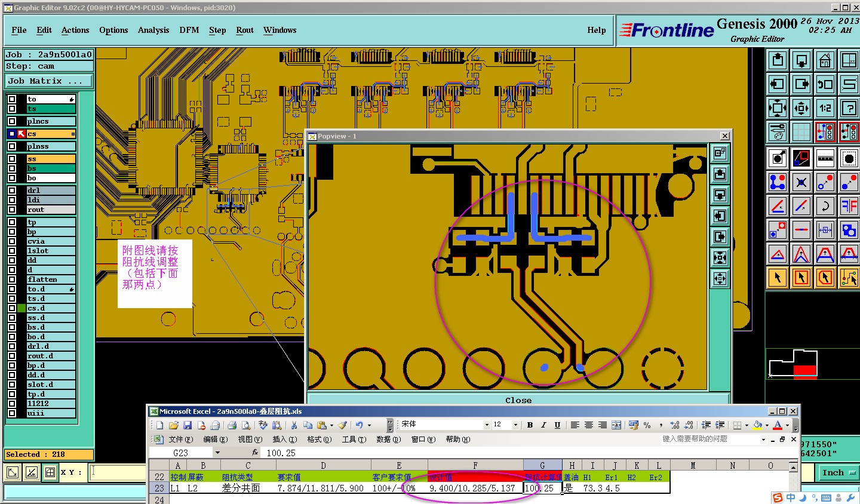Open the tools and palette settings icon
The width and height of the screenshot is (860, 504).
coord(778,132)
